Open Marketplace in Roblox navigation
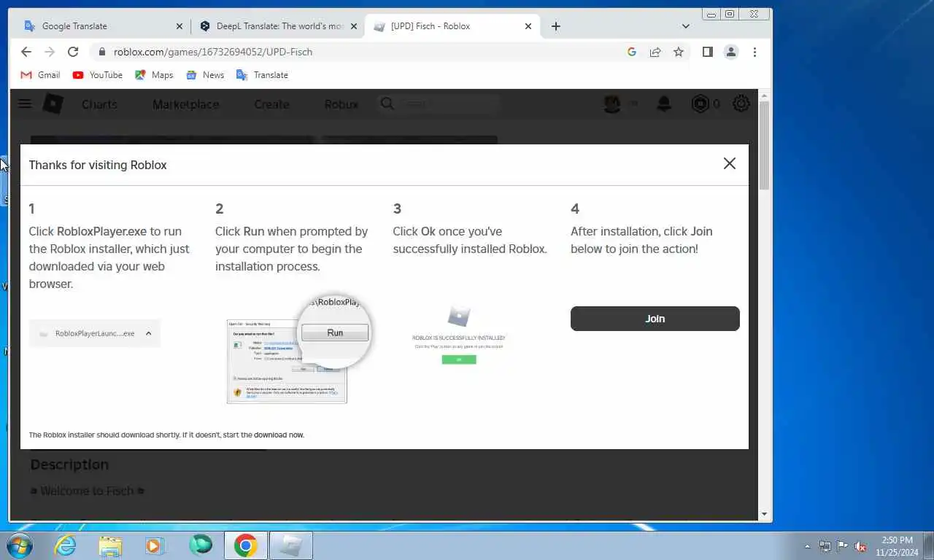This screenshot has width=934, height=560. coord(185,104)
